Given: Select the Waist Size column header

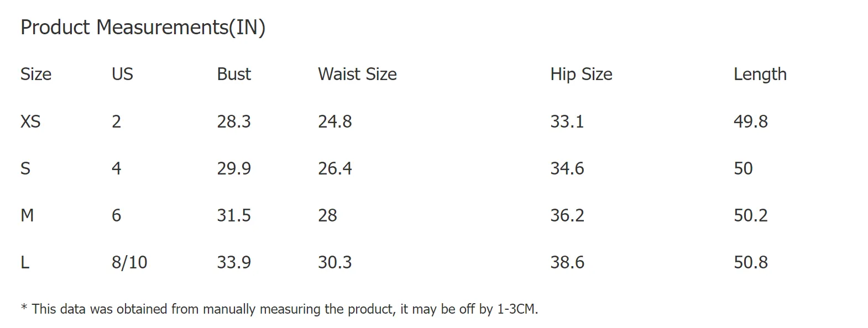Looking at the screenshot, I should click(x=357, y=74).
